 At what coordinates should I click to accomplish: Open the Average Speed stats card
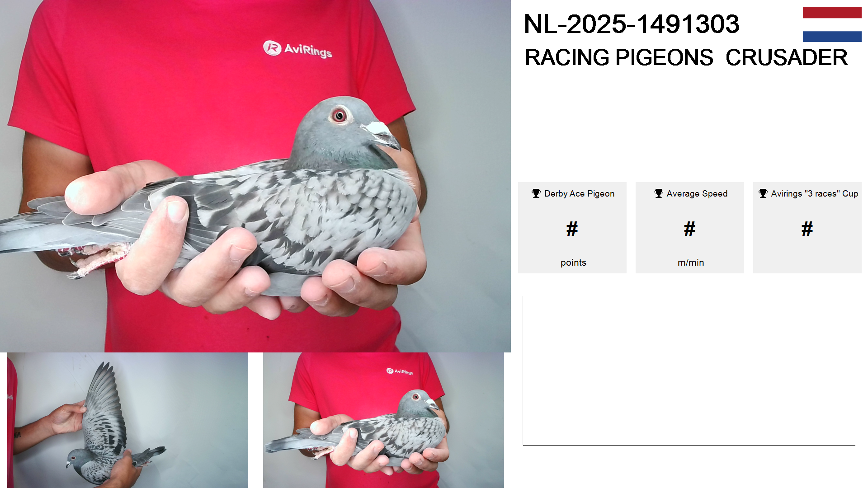[x=690, y=228]
